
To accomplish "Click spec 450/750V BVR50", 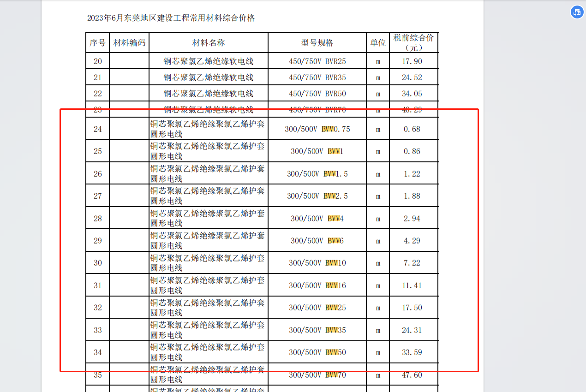I will 317,94.
